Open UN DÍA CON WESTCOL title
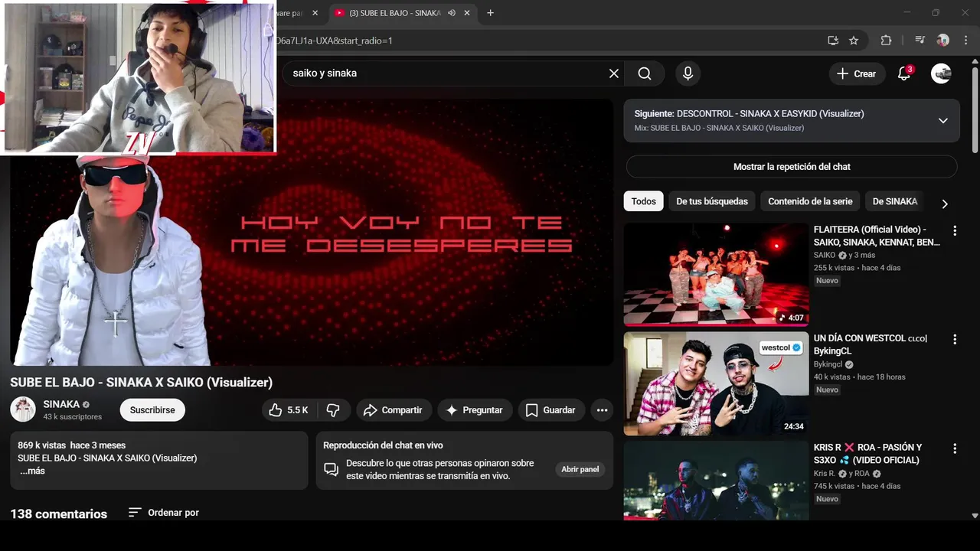The height and width of the screenshot is (551, 980). tap(871, 344)
